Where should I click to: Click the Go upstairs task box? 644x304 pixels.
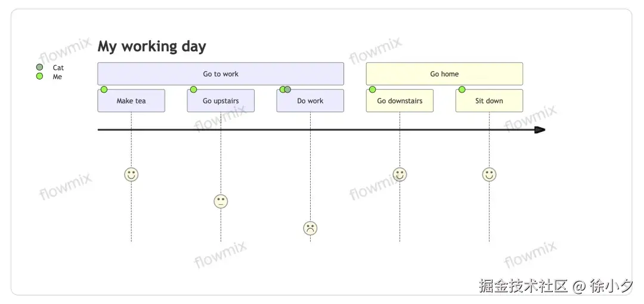tap(221, 102)
